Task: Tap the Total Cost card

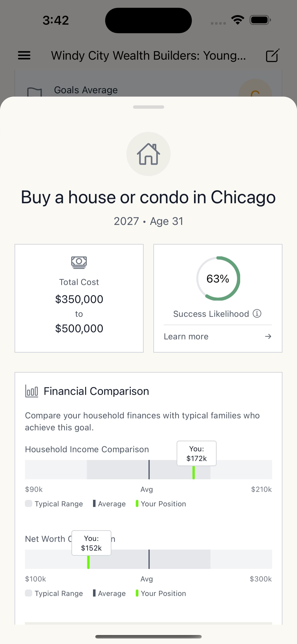Action: (79, 298)
